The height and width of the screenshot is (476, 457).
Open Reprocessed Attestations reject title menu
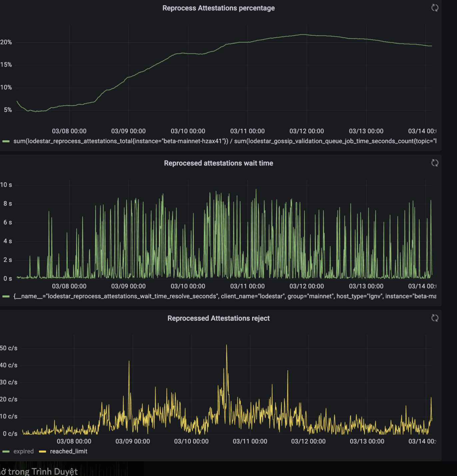219,318
